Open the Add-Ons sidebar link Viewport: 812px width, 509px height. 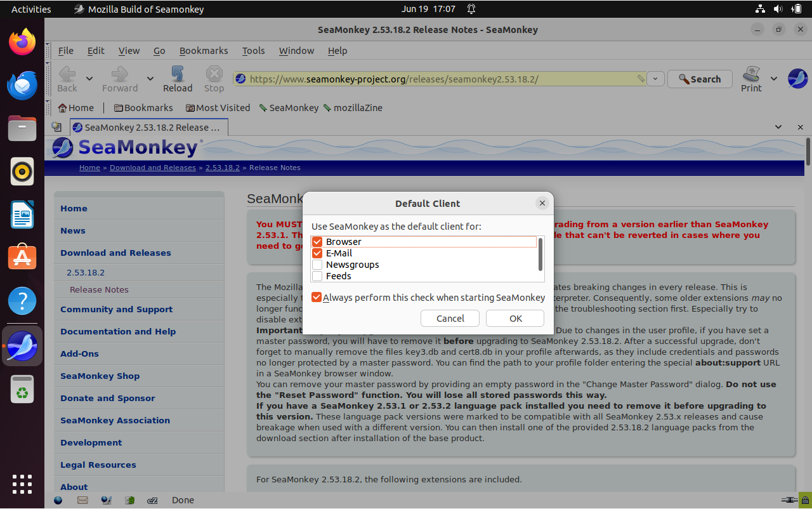click(79, 354)
